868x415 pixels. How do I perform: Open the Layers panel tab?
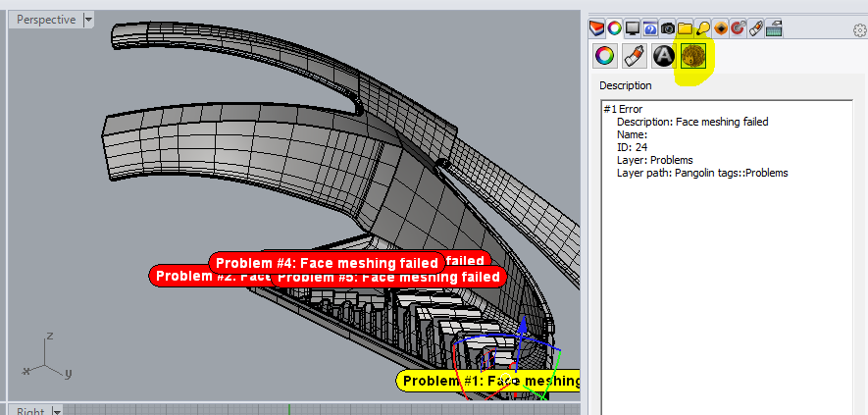coord(596,27)
